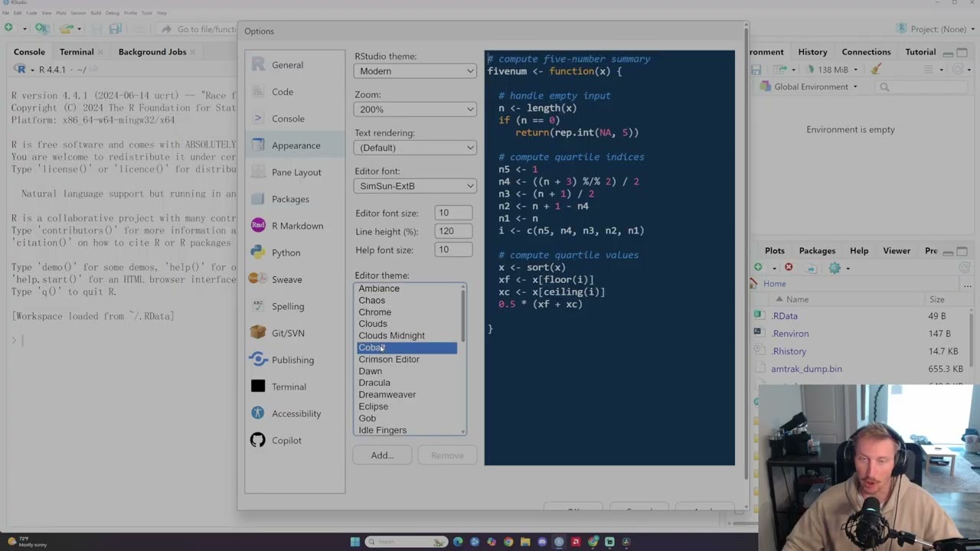This screenshot has height=551, width=980.
Task: Switch to the Tutorial tab
Action: (x=920, y=52)
